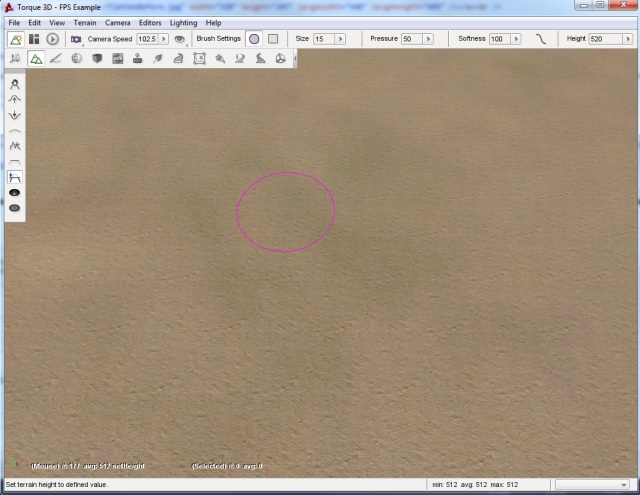Choose the Smooth terrain tool
The height and width of the screenshot is (495, 640).
15,131
